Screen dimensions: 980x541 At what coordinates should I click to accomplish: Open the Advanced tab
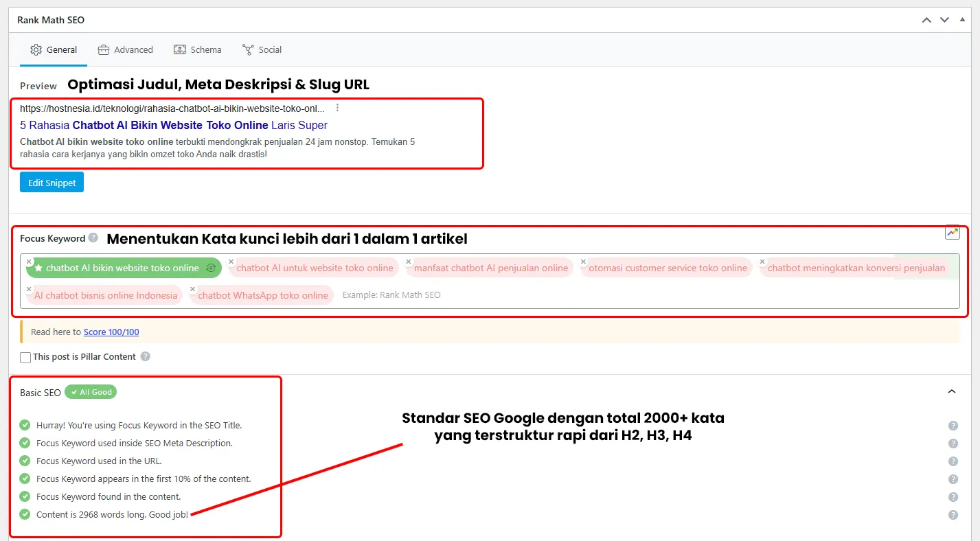[x=125, y=49]
